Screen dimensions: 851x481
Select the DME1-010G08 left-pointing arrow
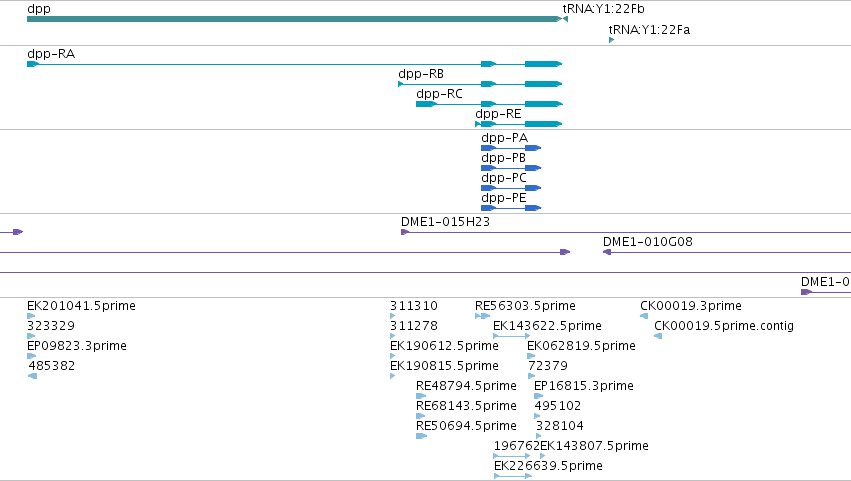tap(607, 252)
